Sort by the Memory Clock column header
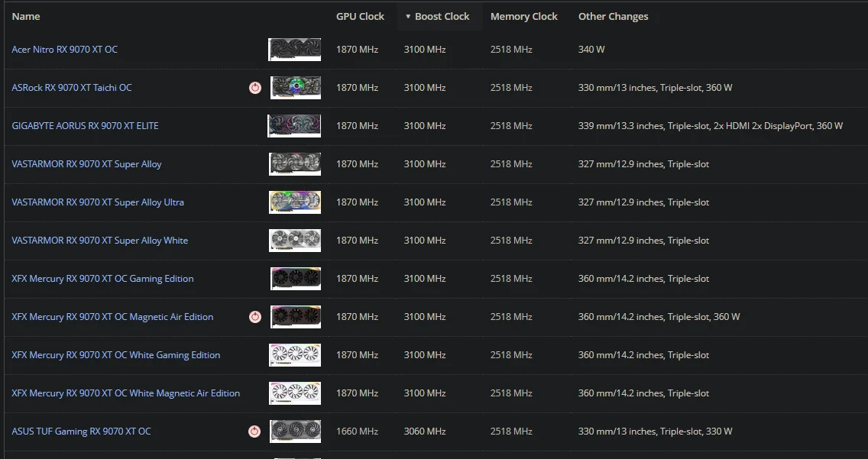Viewport: 868px width, 459px height. 523,16
